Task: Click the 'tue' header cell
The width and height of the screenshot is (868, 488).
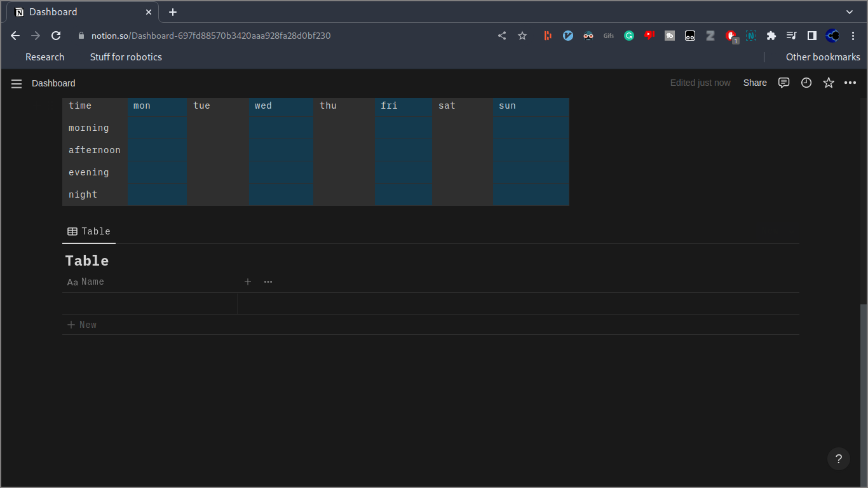Action: pos(218,106)
